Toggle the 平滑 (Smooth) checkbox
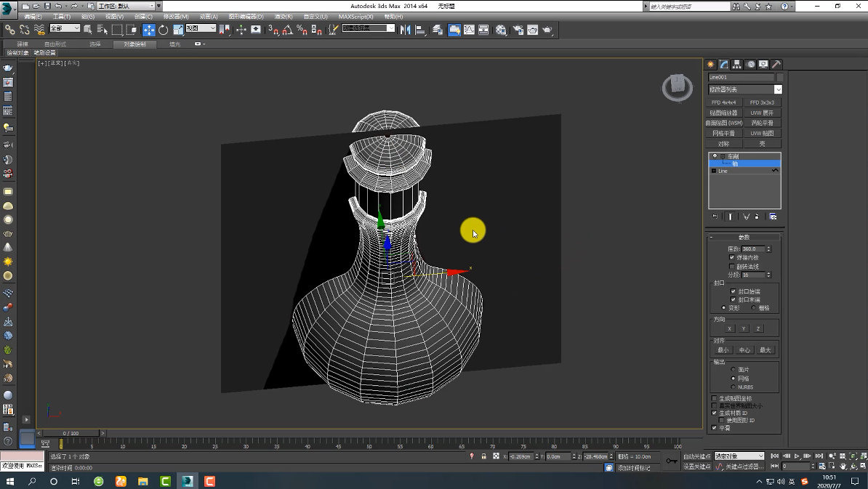This screenshot has width=868, height=489. click(x=714, y=427)
